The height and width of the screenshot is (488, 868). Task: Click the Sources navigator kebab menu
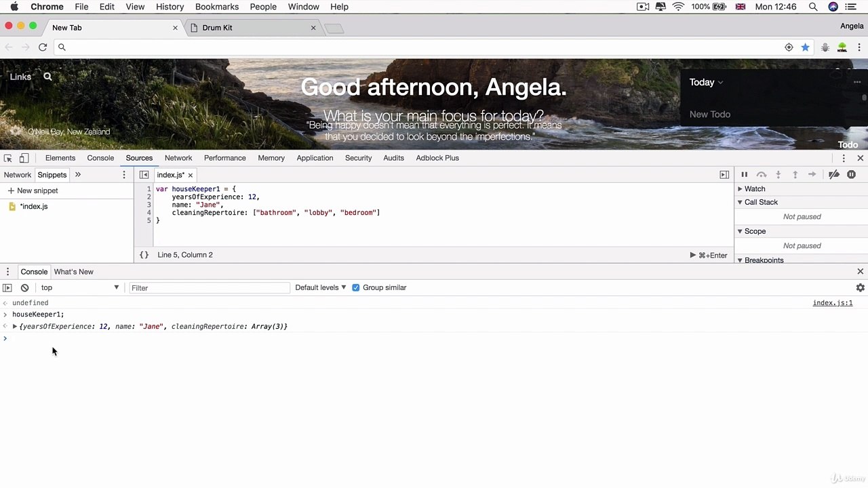123,175
